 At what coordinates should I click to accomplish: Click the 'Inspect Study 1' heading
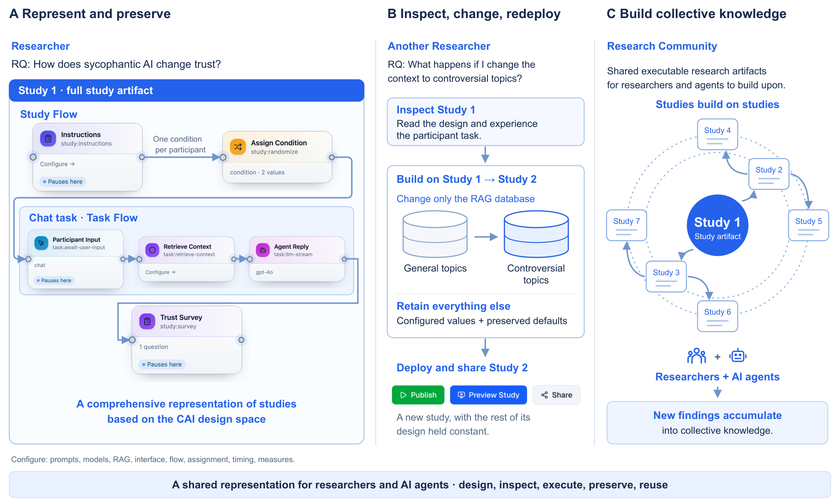click(x=436, y=110)
